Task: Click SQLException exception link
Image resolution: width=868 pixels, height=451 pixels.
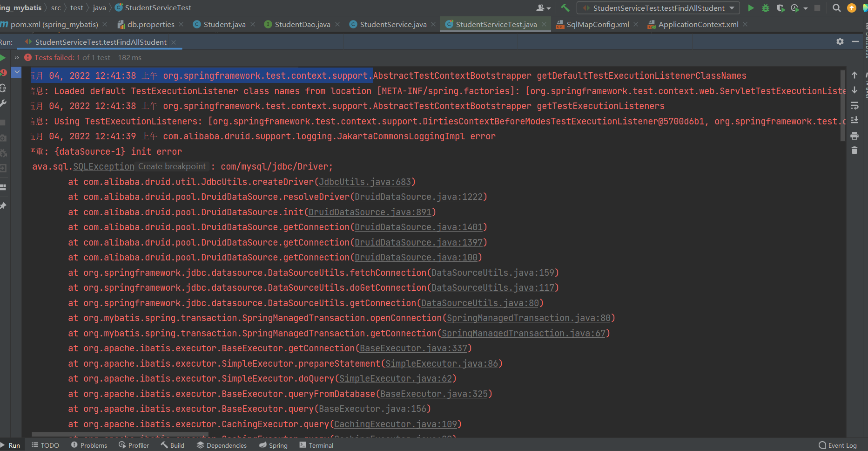Action: click(103, 166)
